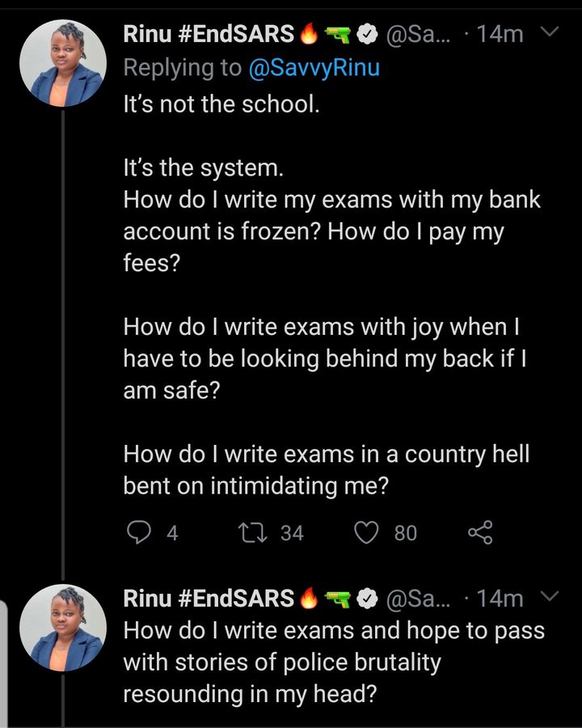
Task: View the 80 likes count
Action: 406,533
